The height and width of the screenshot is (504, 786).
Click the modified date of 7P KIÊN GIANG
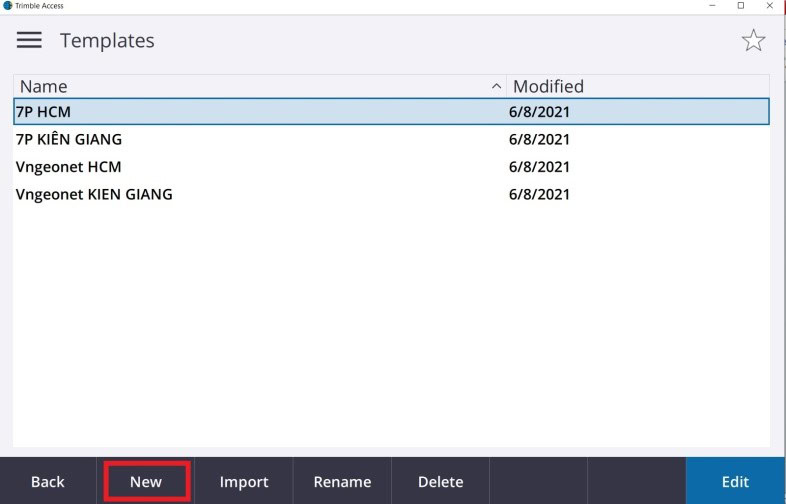[539, 139]
